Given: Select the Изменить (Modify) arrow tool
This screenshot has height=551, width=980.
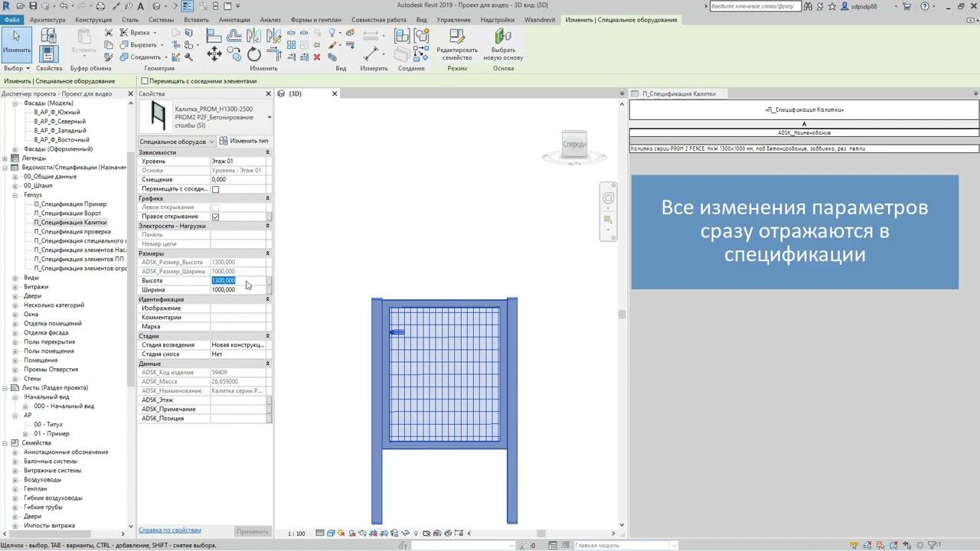Looking at the screenshot, I should click(x=16, y=44).
